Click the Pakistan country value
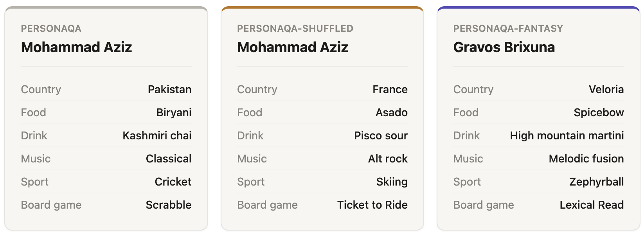 (169, 89)
